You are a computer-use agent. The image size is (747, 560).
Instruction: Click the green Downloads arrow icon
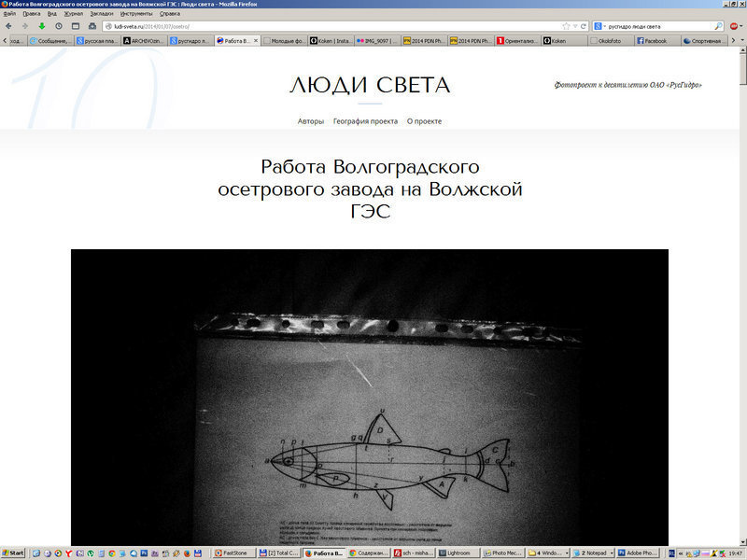[41, 26]
